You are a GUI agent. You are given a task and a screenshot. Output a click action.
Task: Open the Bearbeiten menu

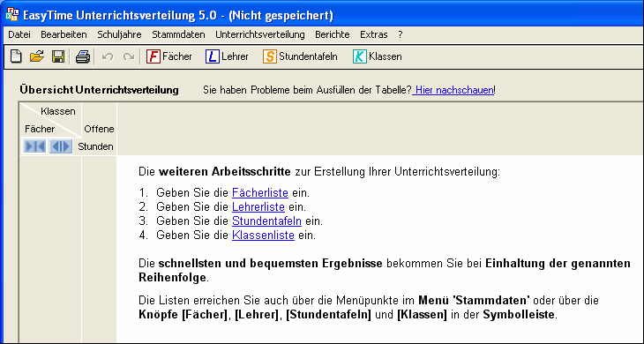[x=64, y=35]
